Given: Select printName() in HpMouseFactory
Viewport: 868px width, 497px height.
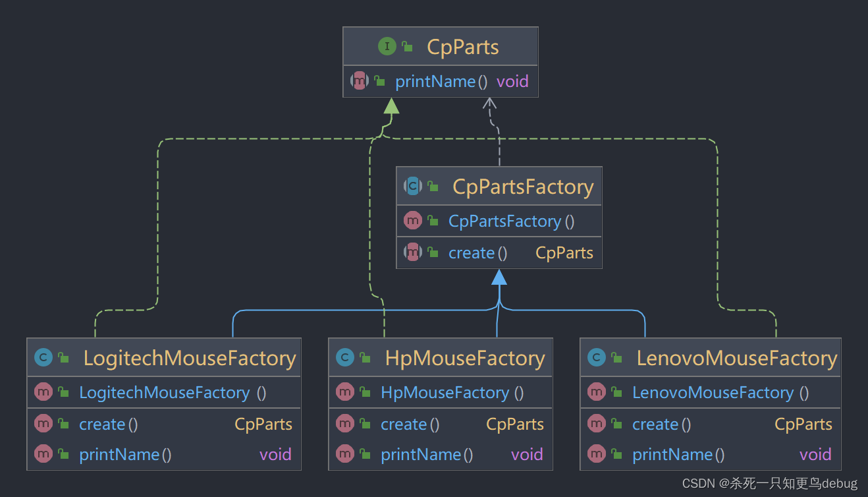Looking at the screenshot, I should point(427,455).
